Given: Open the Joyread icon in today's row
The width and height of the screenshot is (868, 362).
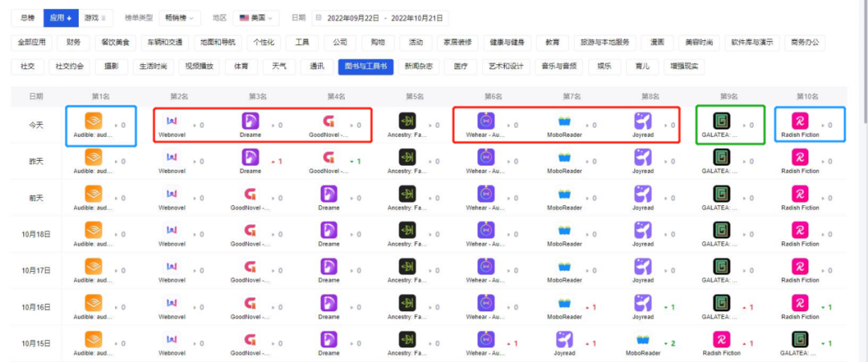Looking at the screenshot, I should (x=642, y=121).
